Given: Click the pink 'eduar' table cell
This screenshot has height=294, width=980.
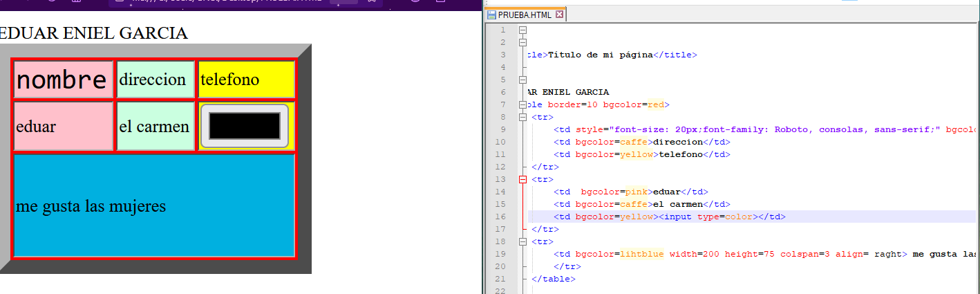Looking at the screenshot, I should click(x=63, y=127).
